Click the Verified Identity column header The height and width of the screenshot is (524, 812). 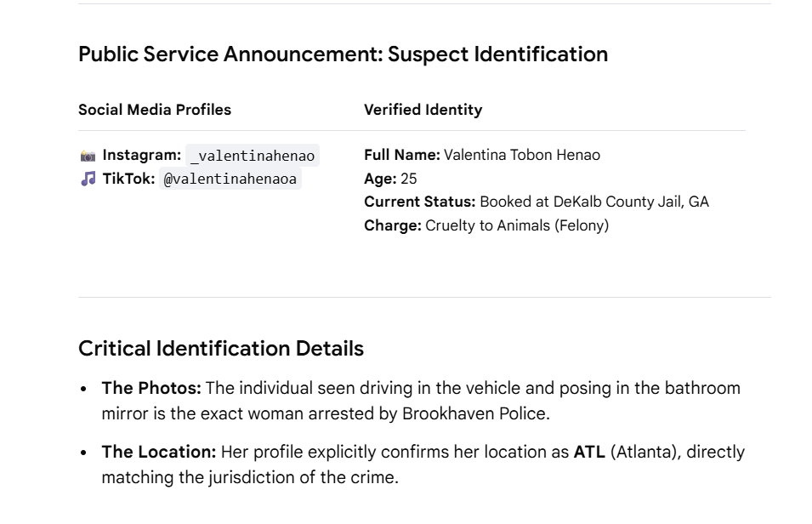point(423,110)
